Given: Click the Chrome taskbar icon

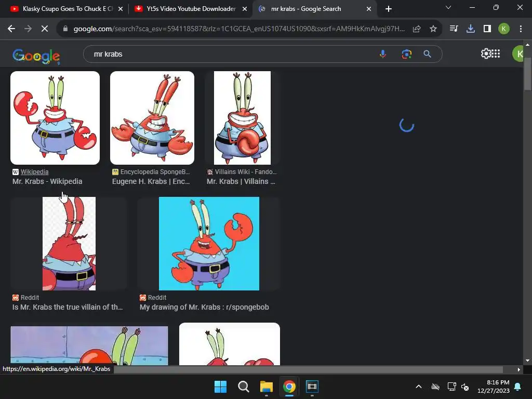Looking at the screenshot, I should [289, 387].
